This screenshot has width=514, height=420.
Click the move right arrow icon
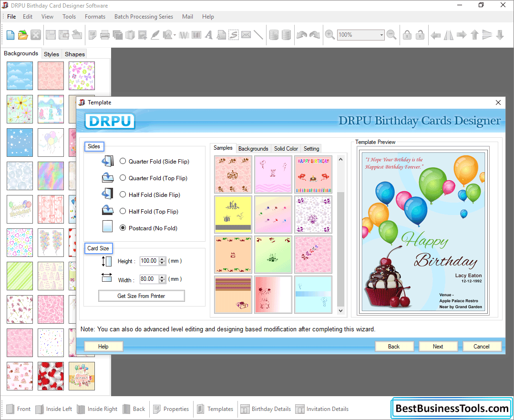pos(462,35)
